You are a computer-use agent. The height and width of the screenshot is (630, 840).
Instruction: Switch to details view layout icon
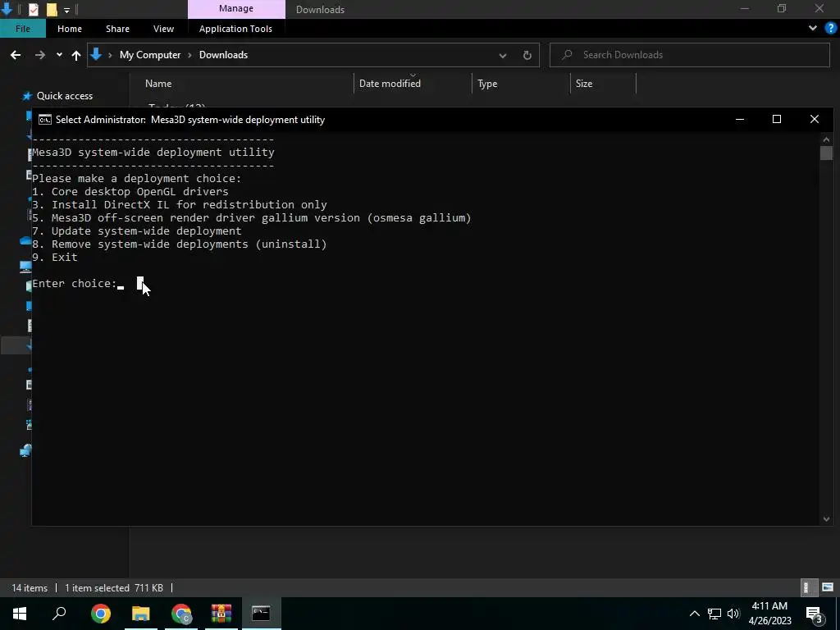pyautogui.click(x=809, y=587)
